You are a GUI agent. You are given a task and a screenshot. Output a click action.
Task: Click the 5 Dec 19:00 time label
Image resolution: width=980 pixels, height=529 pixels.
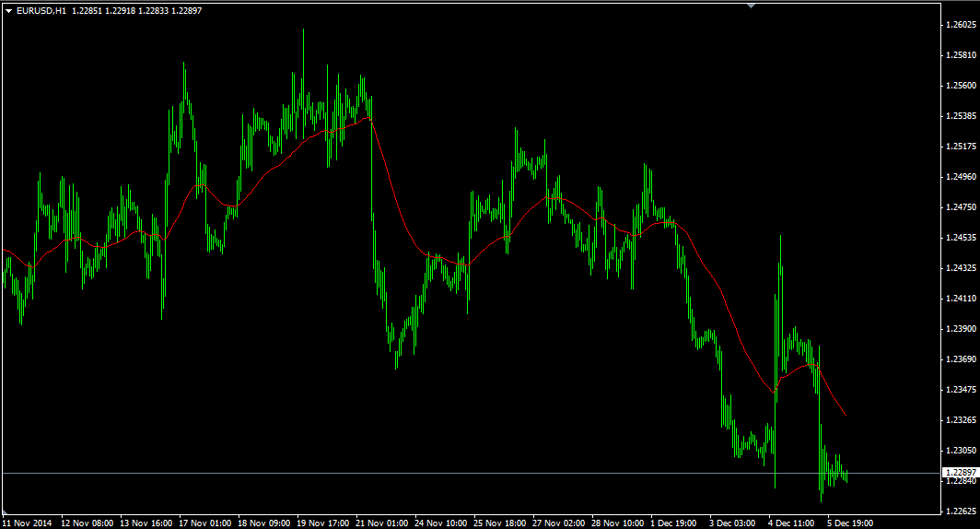coord(850,523)
